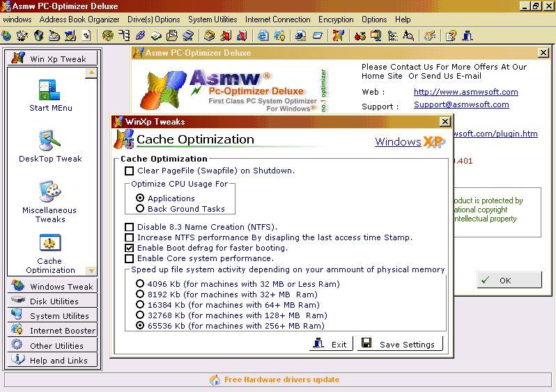
Task: Click the broom sweep toolbar icon
Action: 54,36
